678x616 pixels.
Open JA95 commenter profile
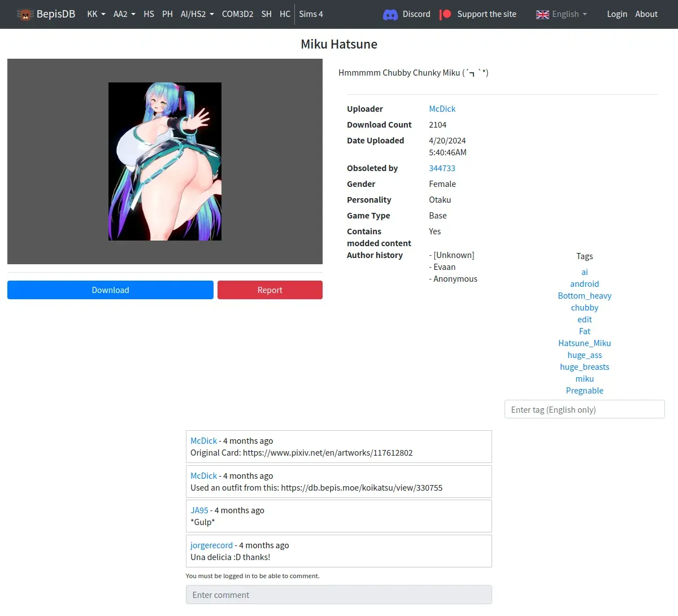tap(199, 510)
